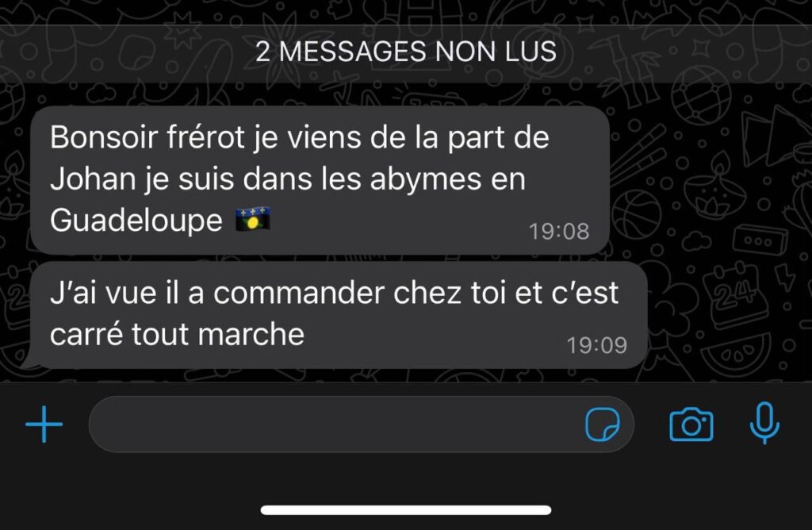Tap the Guadeloupe flag emoji in the message
812x530 pixels.
tap(253, 219)
